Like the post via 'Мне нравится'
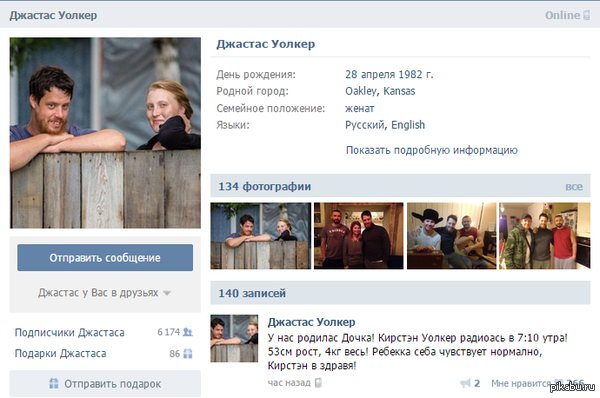The height and width of the screenshot is (398, 600). (520, 383)
